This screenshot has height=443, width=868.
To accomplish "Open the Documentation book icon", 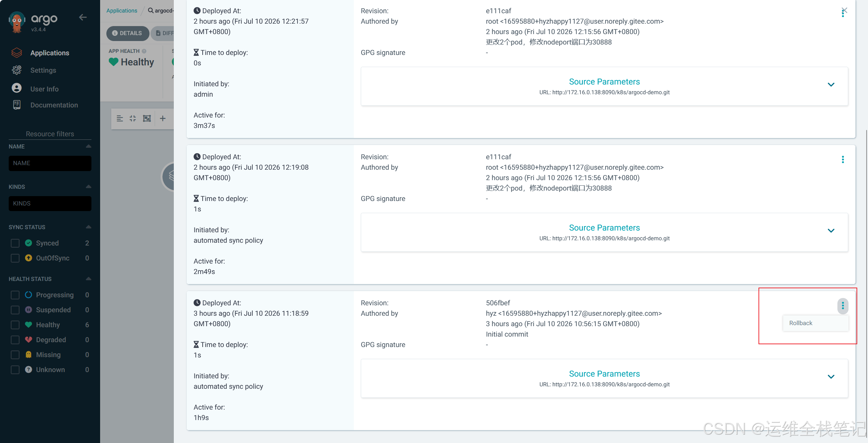I will click(x=17, y=105).
